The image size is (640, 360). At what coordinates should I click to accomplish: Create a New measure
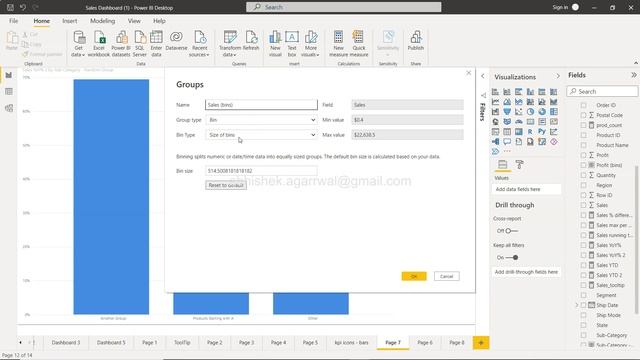pos(338,44)
